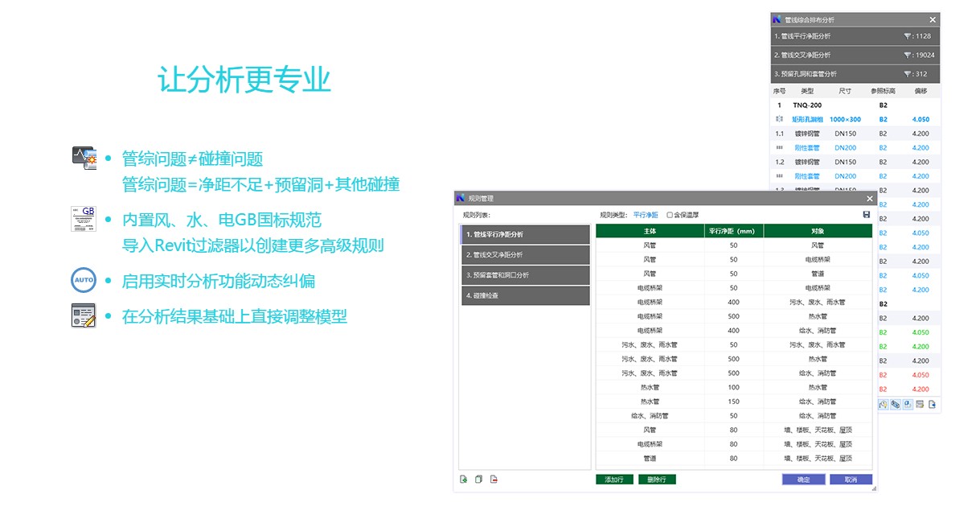Click the 对象 column header in rule table
This screenshot has height=511, width=980.
[818, 232]
